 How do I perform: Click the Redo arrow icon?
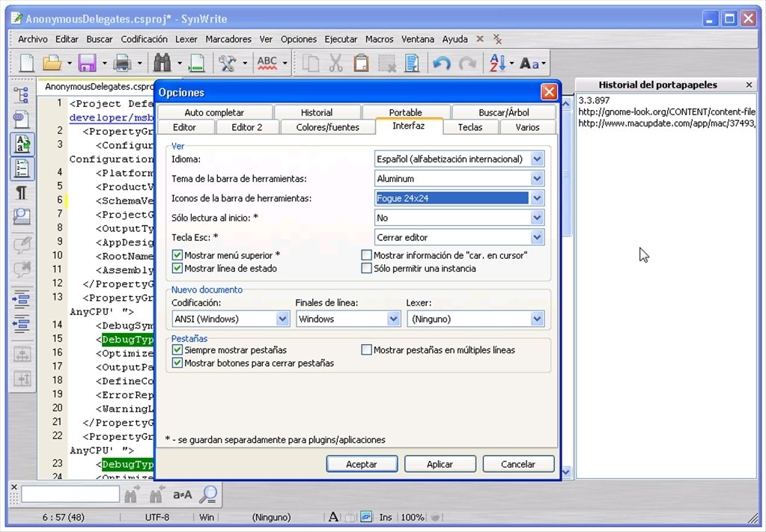tap(467, 63)
